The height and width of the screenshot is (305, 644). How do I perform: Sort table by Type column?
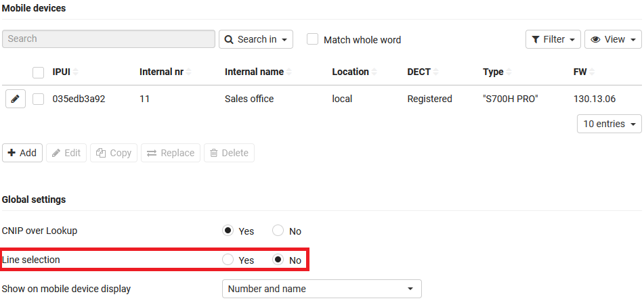[x=509, y=72]
